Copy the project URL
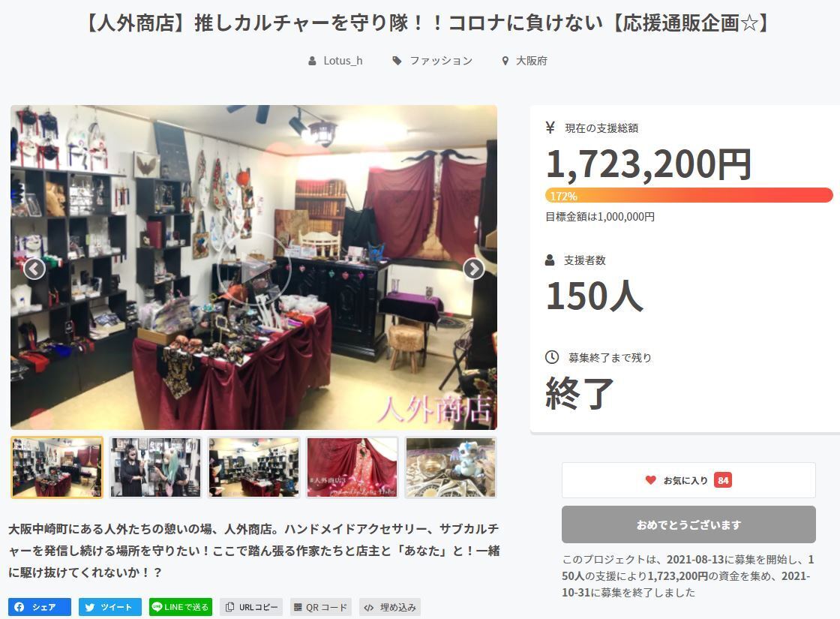This screenshot has width=840, height=619. point(252,607)
